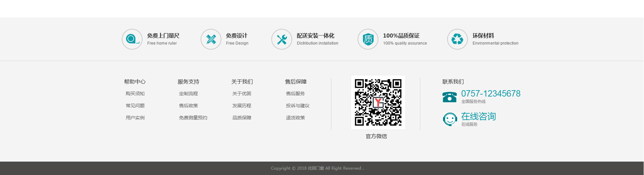Open 投诉与建议 link
Screen dimensions: 644x175
pyautogui.click(x=298, y=106)
